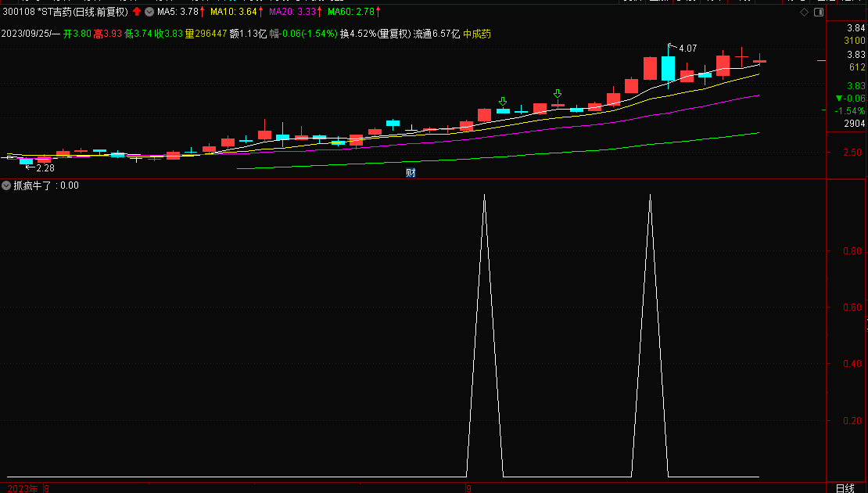Viewport: 868px width, 493px height.
Task: Click the white 2904 value on the right
Action: tap(854, 124)
